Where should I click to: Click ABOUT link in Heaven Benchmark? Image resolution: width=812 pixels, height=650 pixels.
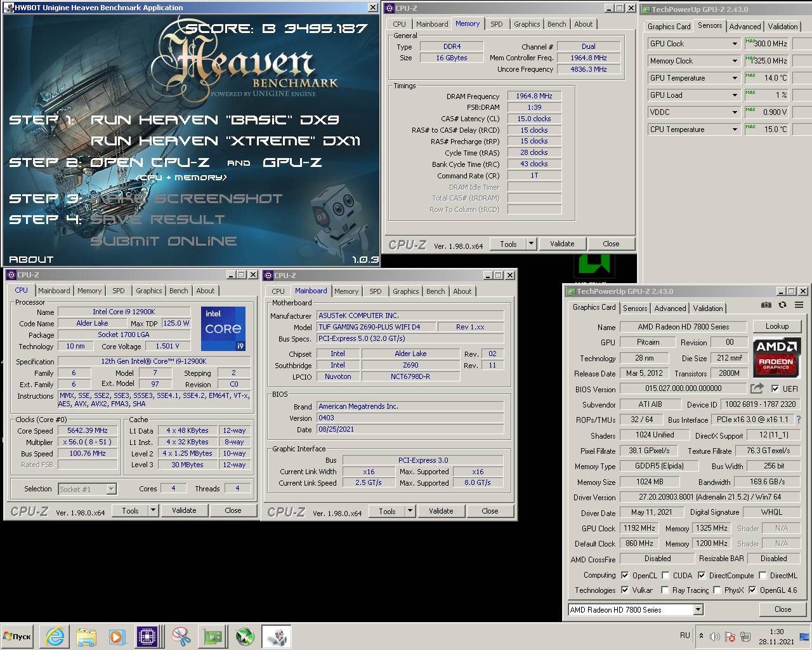point(31,259)
